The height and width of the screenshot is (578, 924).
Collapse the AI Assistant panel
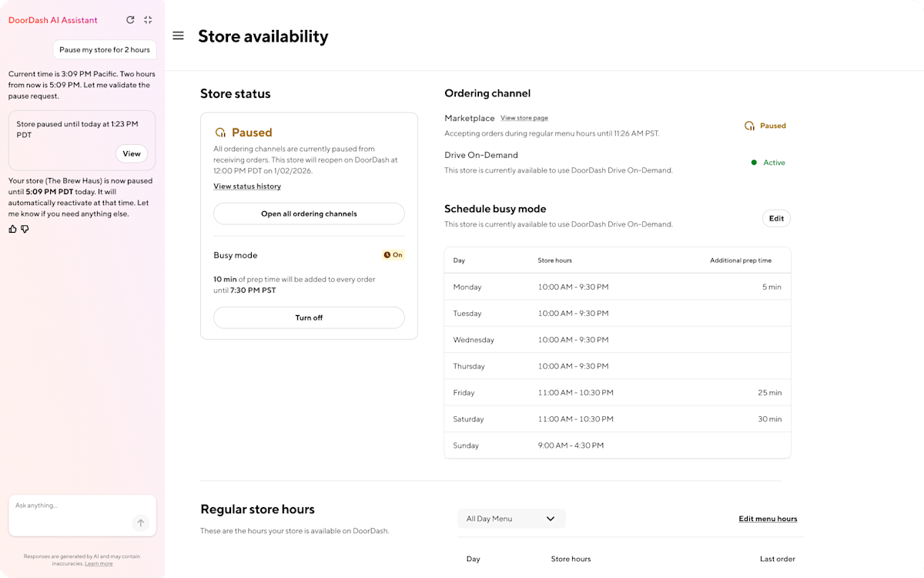point(148,19)
